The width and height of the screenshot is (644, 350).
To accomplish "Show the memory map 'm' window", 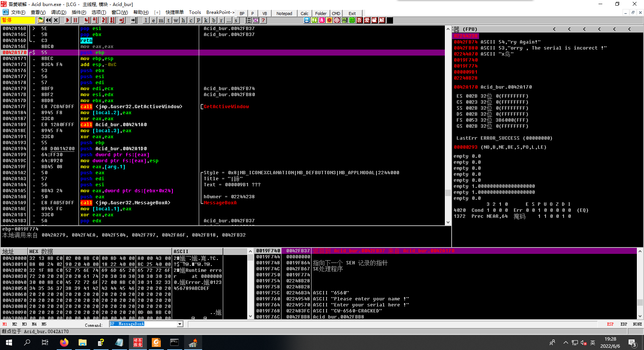I will point(161,20).
